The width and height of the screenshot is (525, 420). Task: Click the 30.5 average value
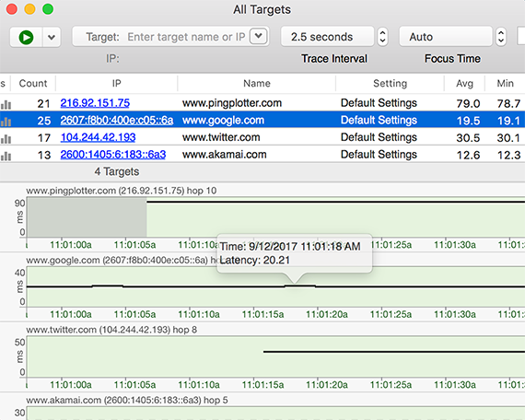tap(468, 137)
